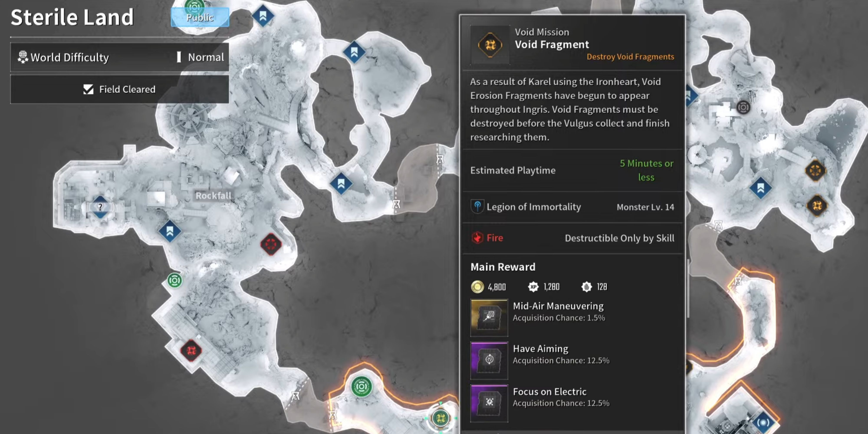This screenshot has width=868, height=434.
Task: Select the gold crosshair mission icon on the east map
Action: point(815,171)
